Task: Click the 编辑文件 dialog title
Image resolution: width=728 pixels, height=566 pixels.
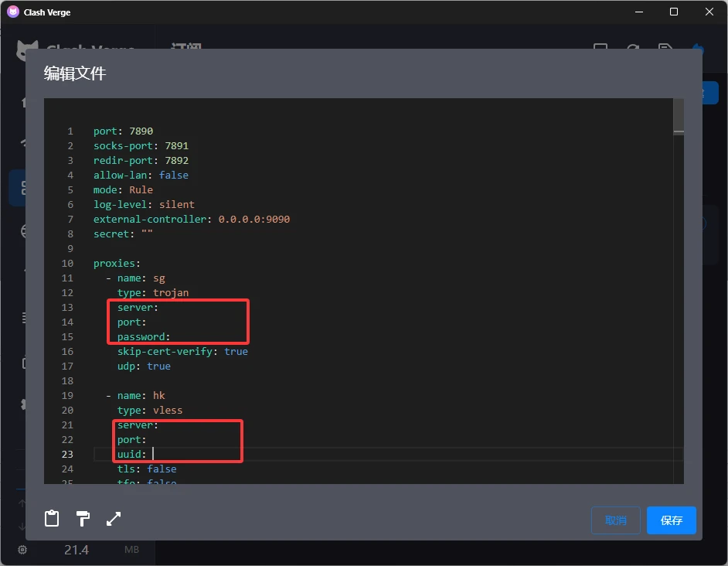Action: (75, 73)
